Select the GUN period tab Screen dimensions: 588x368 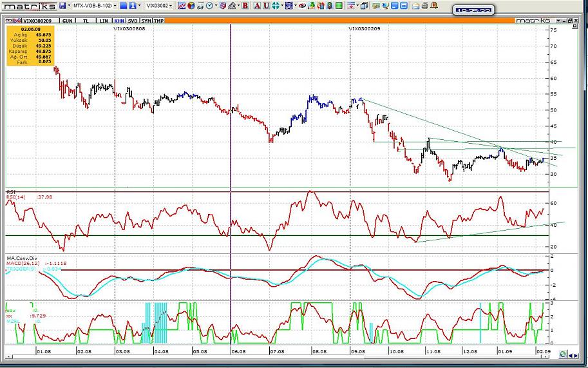click(66, 21)
